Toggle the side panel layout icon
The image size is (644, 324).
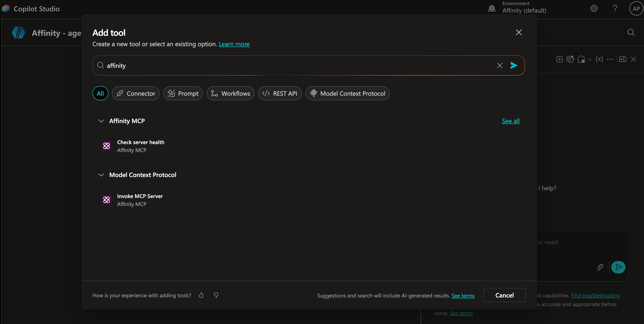click(623, 59)
